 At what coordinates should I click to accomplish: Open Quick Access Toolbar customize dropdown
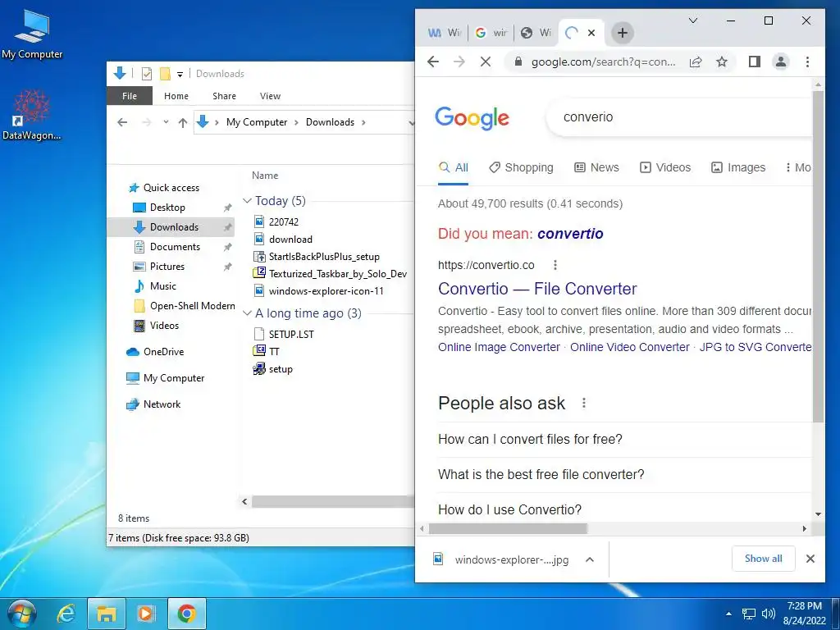180,75
